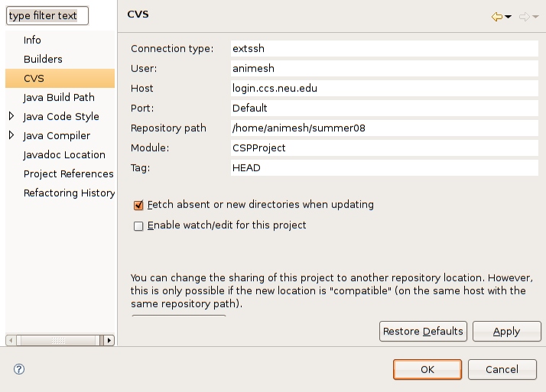Viewport: 546px width, 392px height.
Task: Go to Javadoc Location settings
Action: (x=64, y=154)
